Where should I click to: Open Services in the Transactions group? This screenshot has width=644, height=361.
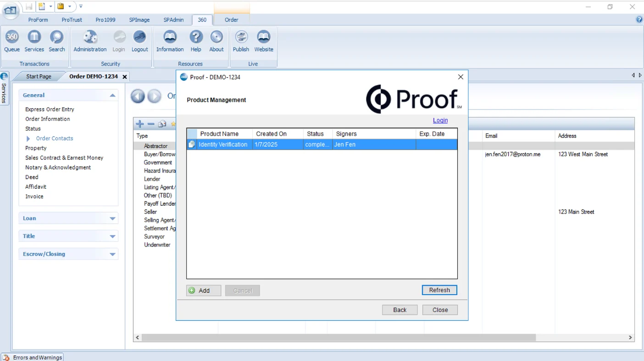click(x=34, y=41)
